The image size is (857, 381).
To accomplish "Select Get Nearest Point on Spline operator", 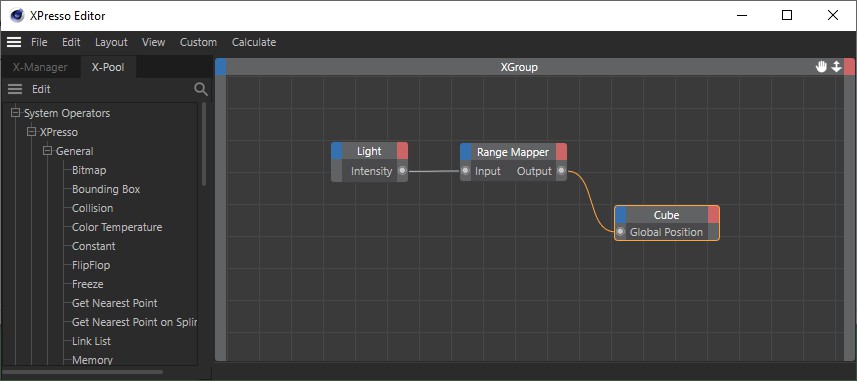I will [134, 322].
